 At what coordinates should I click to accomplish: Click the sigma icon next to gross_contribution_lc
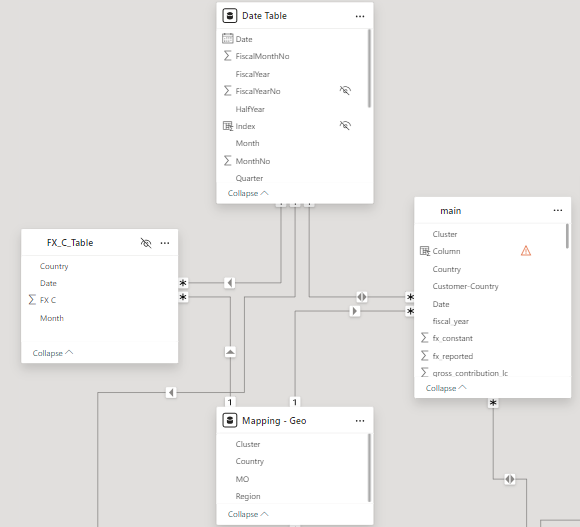click(425, 372)
